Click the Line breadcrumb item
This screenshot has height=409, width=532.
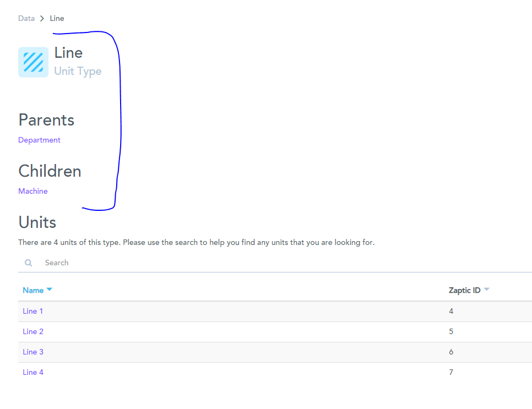(57, 18)
